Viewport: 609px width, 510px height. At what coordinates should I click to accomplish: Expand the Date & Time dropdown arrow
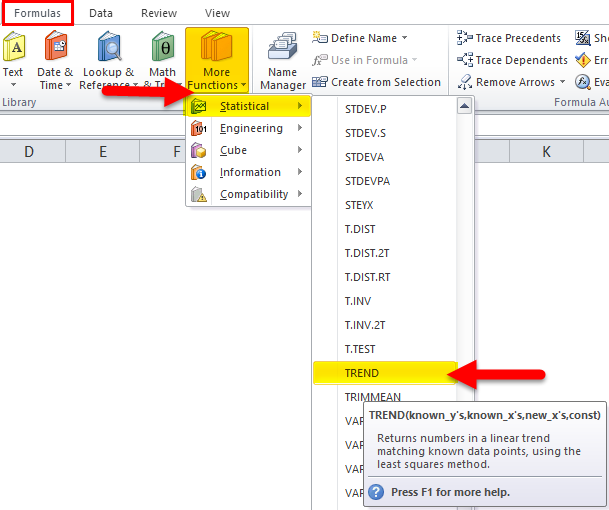pyautogui.click(x=69, y=85)
